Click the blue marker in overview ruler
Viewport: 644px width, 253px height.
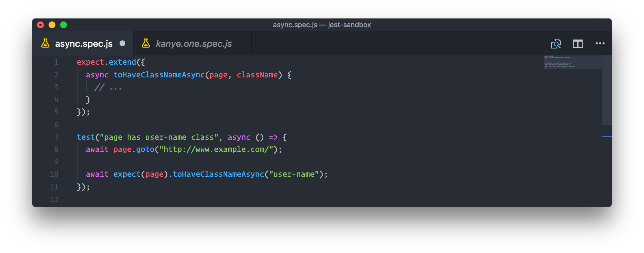tap(607, 136)
